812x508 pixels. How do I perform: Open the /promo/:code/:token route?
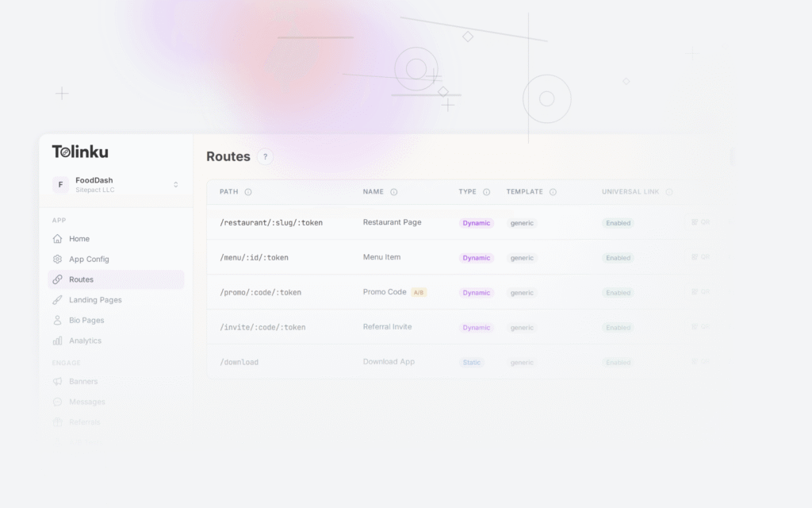coord(260,292)
